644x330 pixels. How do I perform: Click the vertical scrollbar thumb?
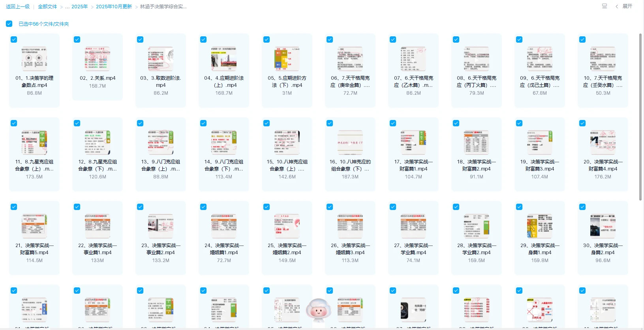640,117
